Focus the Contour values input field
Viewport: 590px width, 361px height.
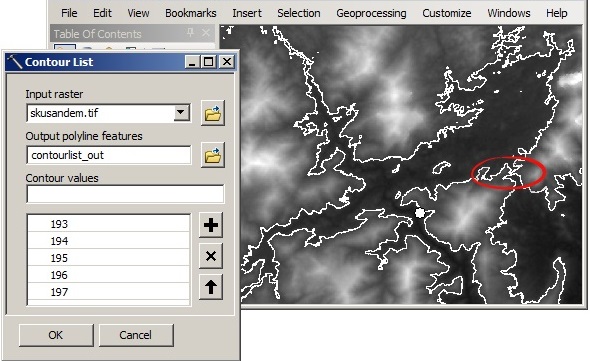(x=125, y=194)
